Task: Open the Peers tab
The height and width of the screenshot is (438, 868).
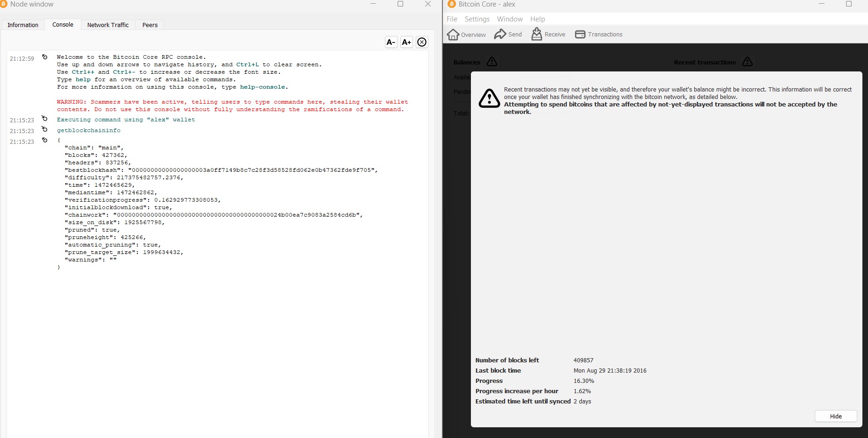Action: point(150,25)
